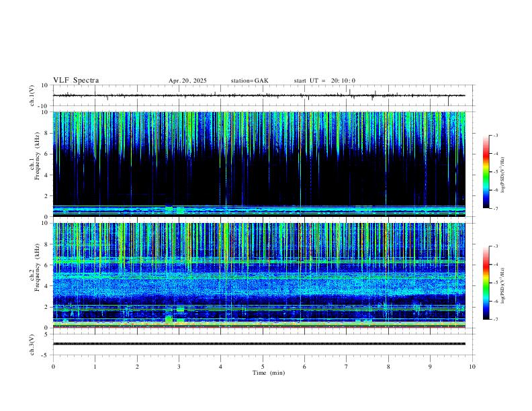Click the ch.2 spectrogram "6" kHz tick

tap(46, 265)
